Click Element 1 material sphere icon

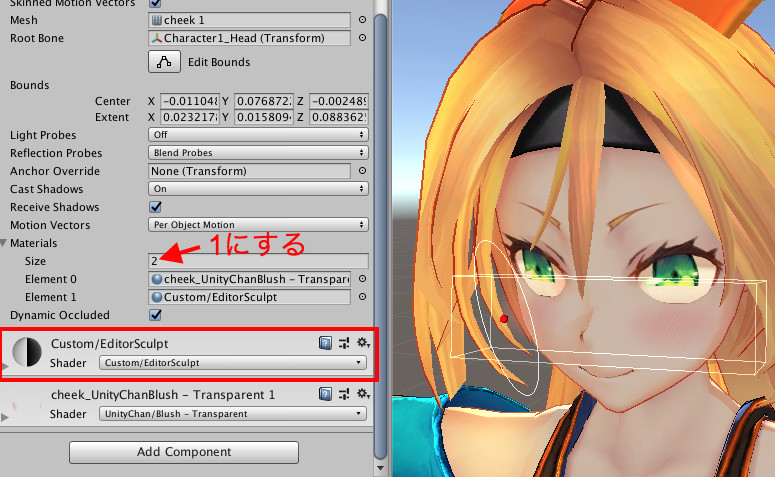pos(157,297)
